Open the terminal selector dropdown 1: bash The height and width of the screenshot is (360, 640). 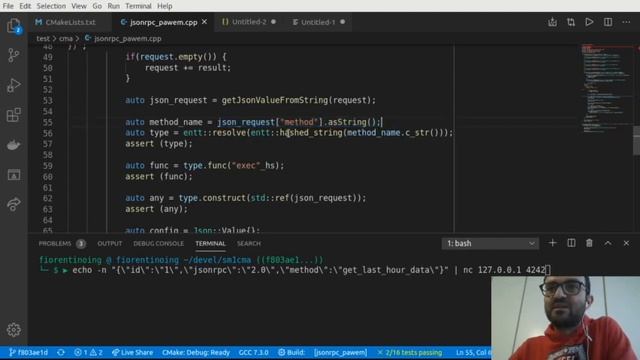[490, 243]
